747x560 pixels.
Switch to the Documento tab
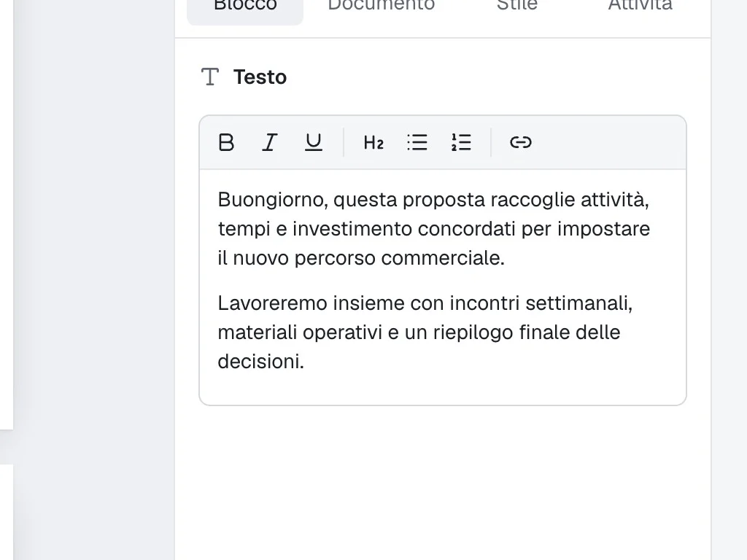[x=381, y=7]
